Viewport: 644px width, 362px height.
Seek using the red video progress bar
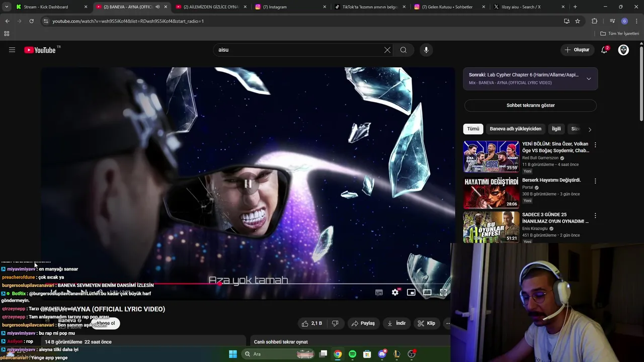pyautogui.click(x=248, y=284)
